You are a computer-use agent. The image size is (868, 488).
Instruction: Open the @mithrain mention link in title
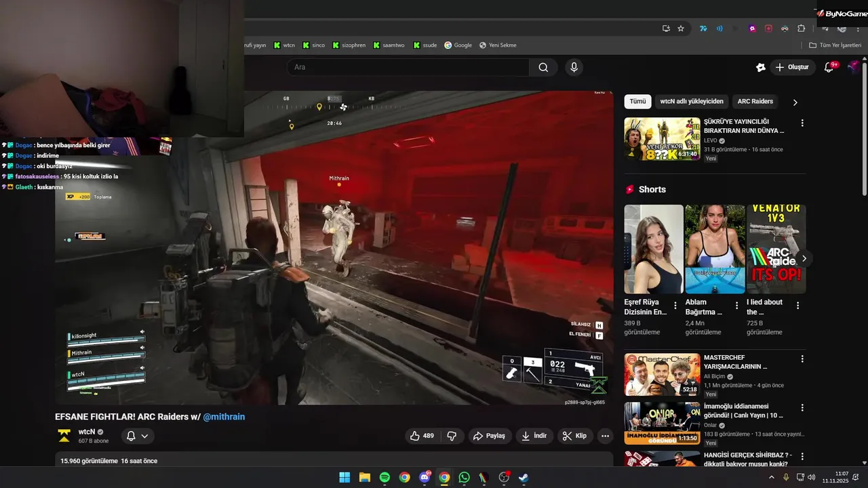(x=224, y=417)
